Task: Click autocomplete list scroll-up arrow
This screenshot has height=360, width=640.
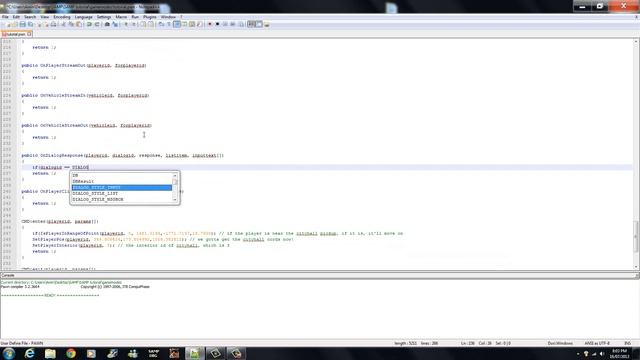Action: pyautogui.click(x=175, y=176)
